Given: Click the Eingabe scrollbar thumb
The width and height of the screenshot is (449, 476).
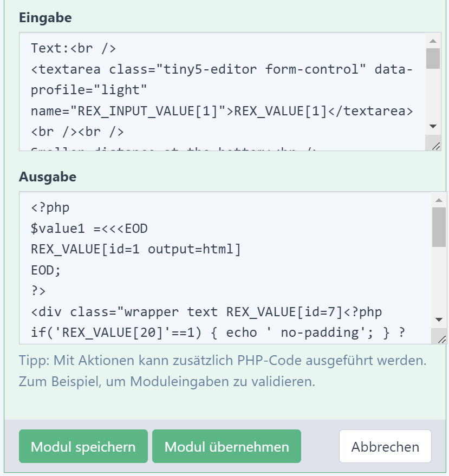Looking at the screenshot, I should point(432,58).
